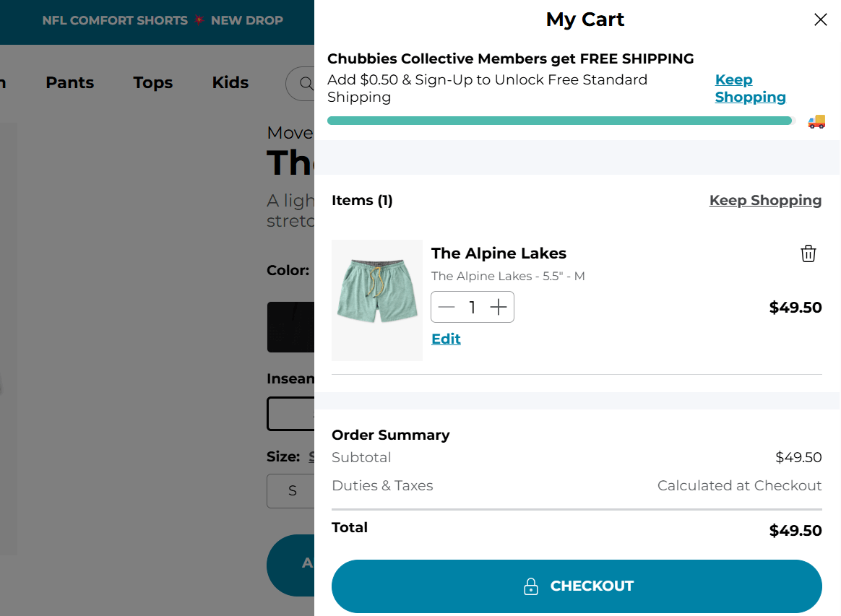Click the free shipping progress bar
The width and height of the screenshot is (841, 616).
pos(560,121)
